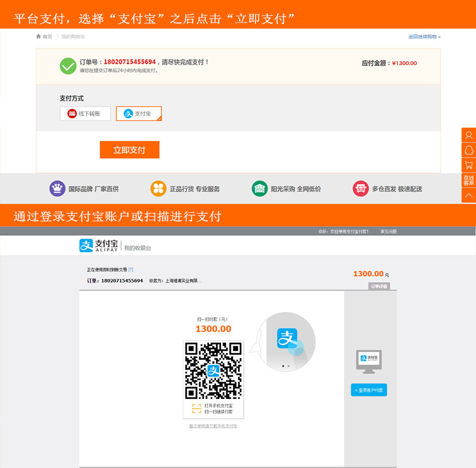The height and width of the screenshot is (468, 476).
Task: Click the 扫一扫付款（元） label
Action: (212, 319)
